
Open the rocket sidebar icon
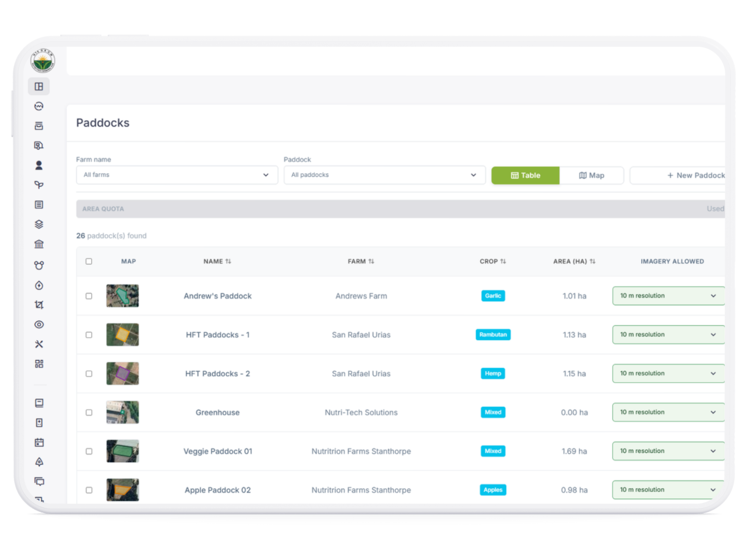coord(39,462)
